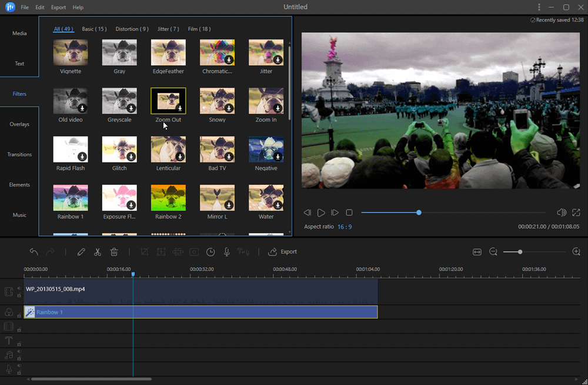Select the Transitions sidebar item
Image resolution: width=588 pixels, height=385 pixels.
point(19,154)
